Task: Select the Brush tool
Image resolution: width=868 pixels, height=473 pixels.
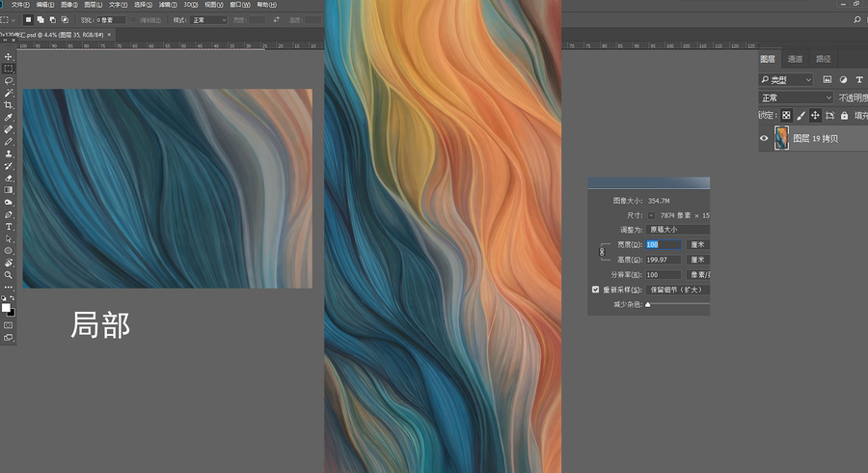Action: click(x=9, y=142)
